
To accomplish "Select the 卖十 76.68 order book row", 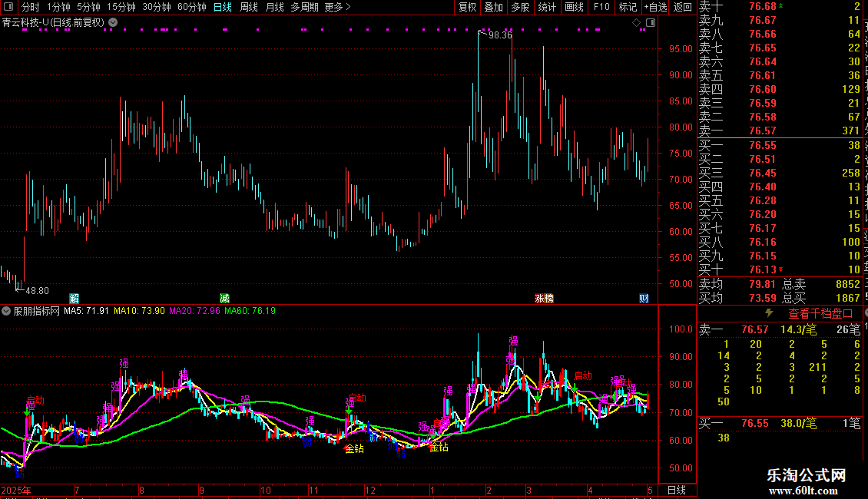I will [780, 6].
